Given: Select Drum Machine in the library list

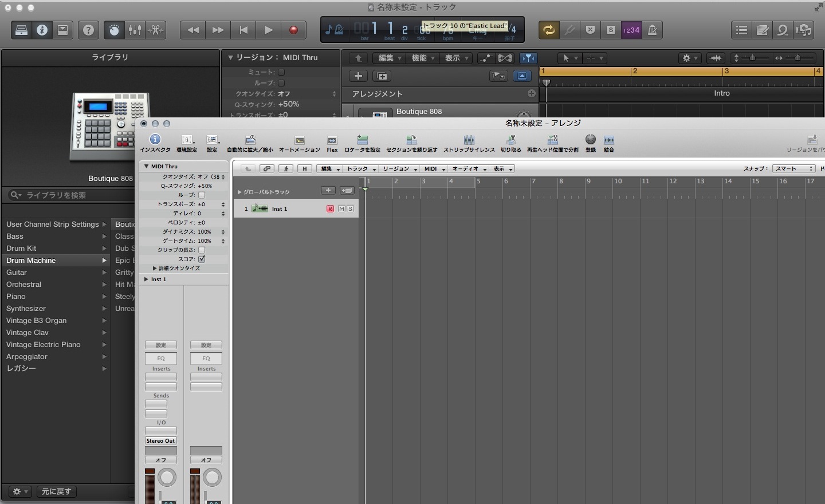Looking at the screenshot, I should pos(55,261).
